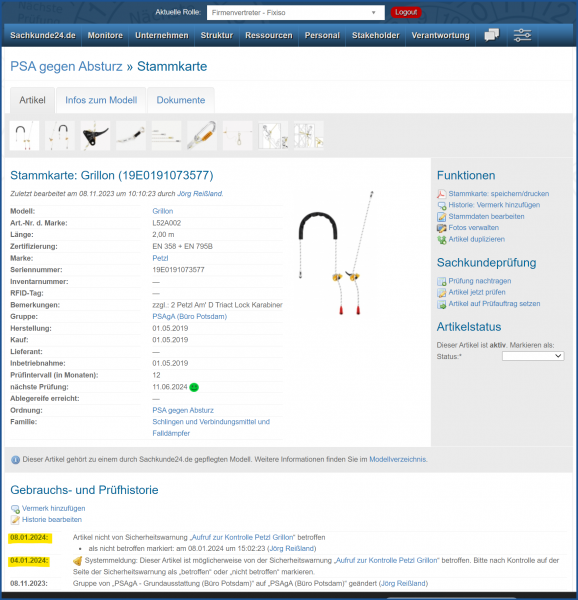Open the Verantwortung menu

(x=441, y=35)
